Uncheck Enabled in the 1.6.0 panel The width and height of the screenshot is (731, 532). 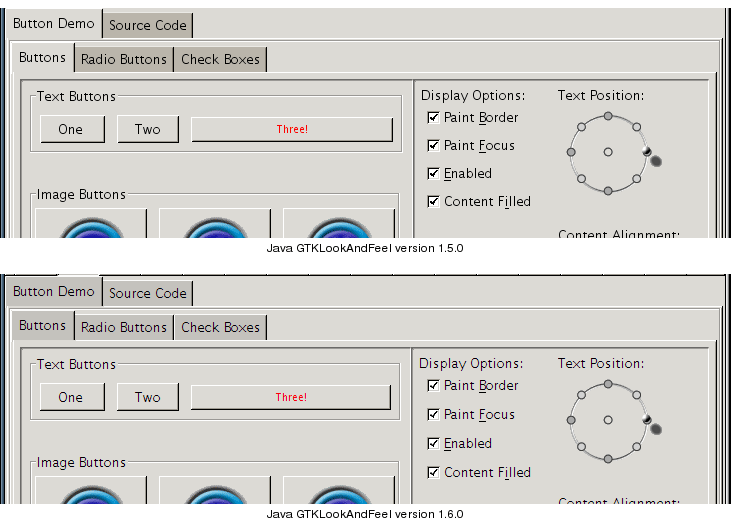pos(433,443)
